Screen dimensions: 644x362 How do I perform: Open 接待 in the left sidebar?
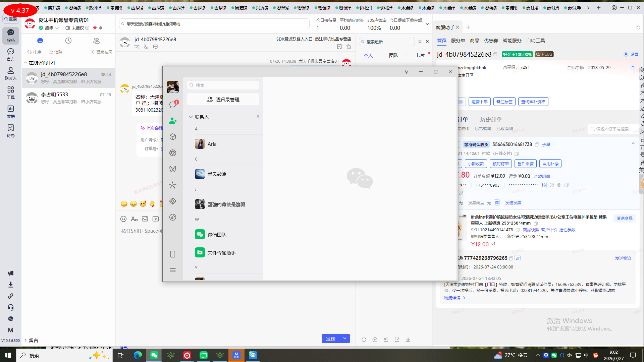tap(11, 36)
